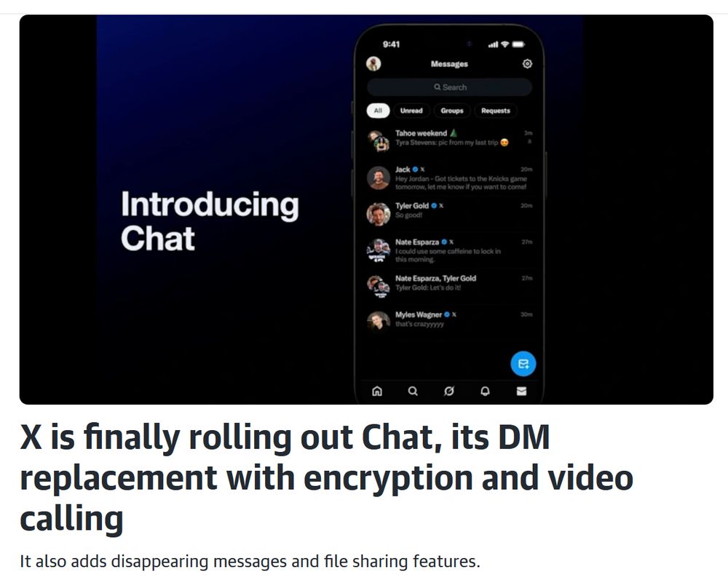This screenshot has height=580, width=728.
Task: Open the home icon in phone nav bar
Action: (377, 391)
